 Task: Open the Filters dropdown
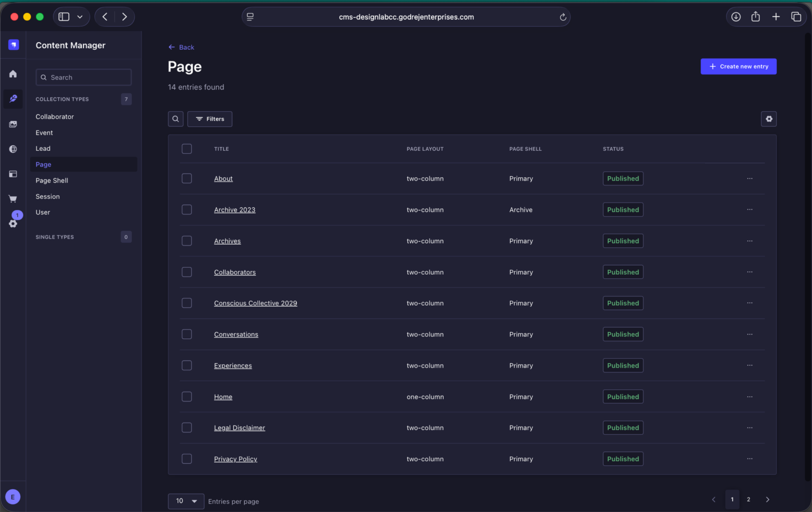click(x=210, y=119)
